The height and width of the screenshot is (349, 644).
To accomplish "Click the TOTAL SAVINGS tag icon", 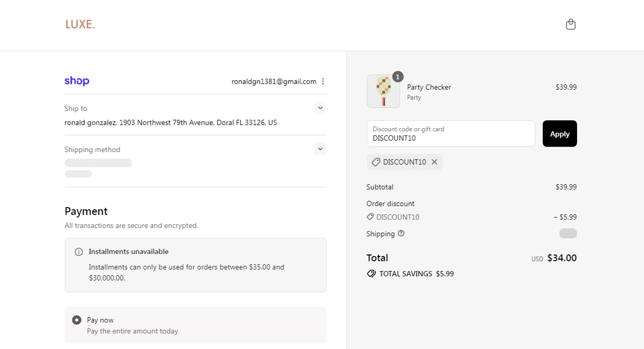I will click(371, 274).
